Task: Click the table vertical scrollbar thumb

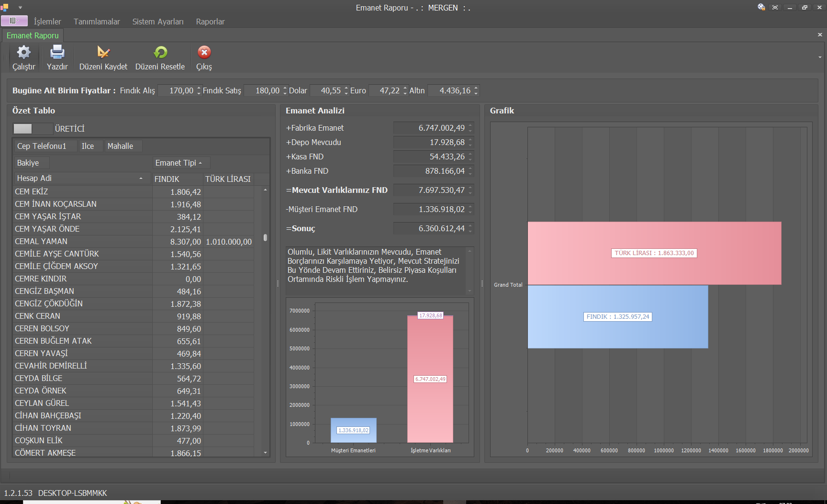Action: coord(265,237)
